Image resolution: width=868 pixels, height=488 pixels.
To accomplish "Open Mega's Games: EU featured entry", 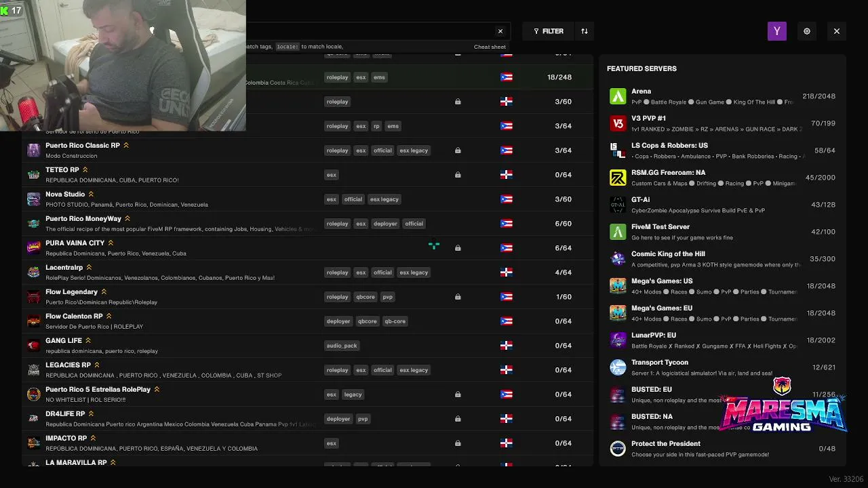I will 722,313.
